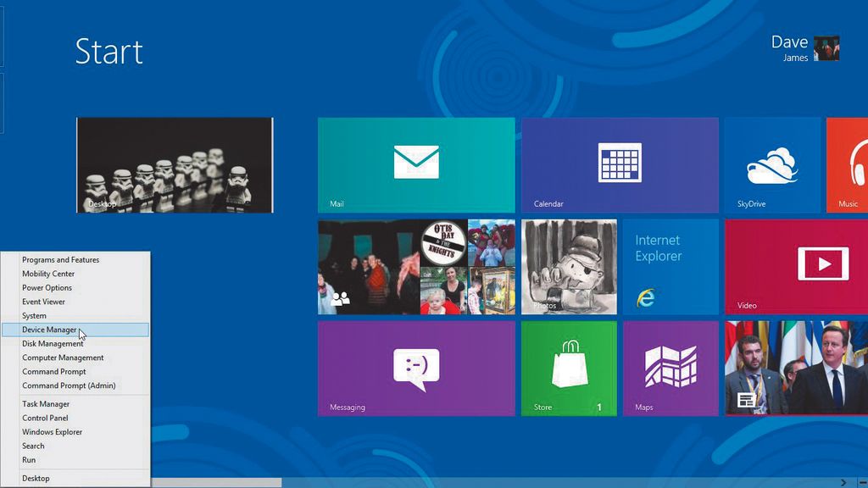Image resolution: width=868 pixels, height=488 pixels.
Task: Open Internet Explorer tile
Action: [670, 266]
